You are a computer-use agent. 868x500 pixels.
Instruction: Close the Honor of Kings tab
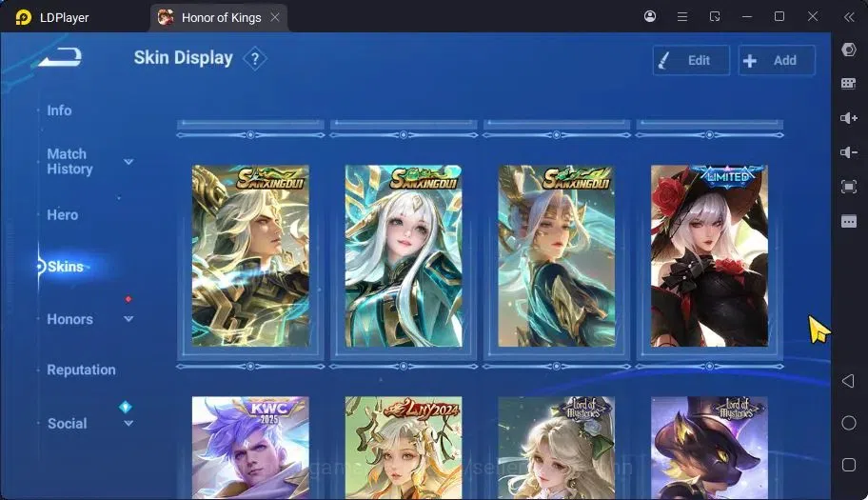tap(275, 18)
